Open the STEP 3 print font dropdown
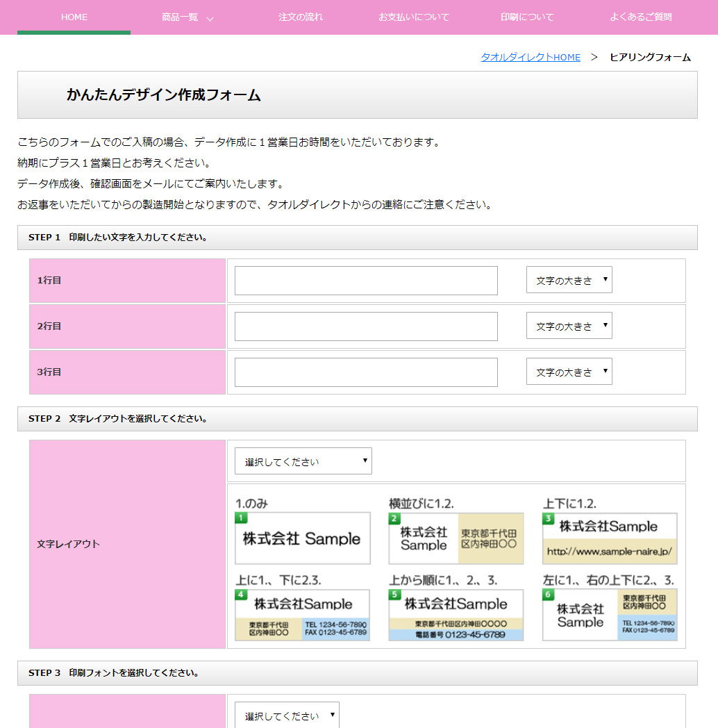 click(x=287, y=715)
